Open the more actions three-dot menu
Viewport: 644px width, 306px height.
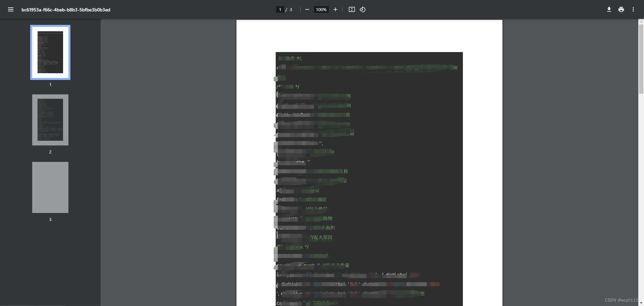pos(633,9)
